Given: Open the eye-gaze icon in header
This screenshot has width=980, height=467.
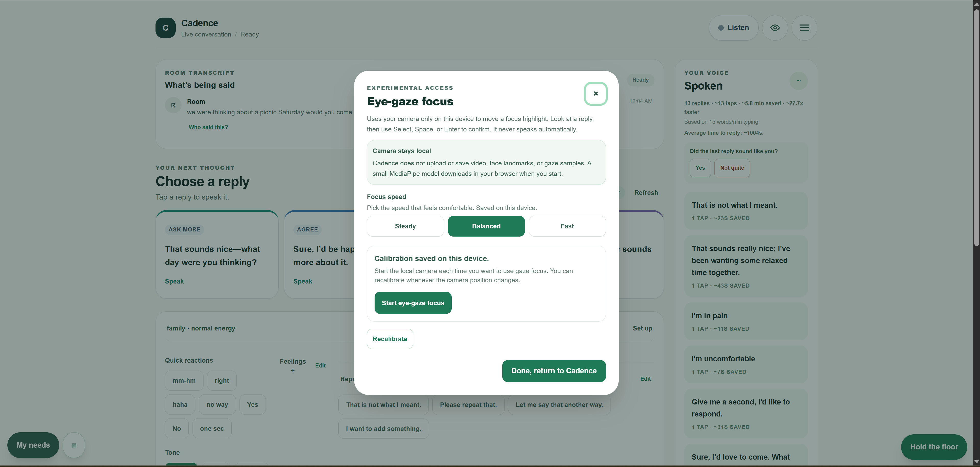Looking at the screenshot, I should 775,28.
